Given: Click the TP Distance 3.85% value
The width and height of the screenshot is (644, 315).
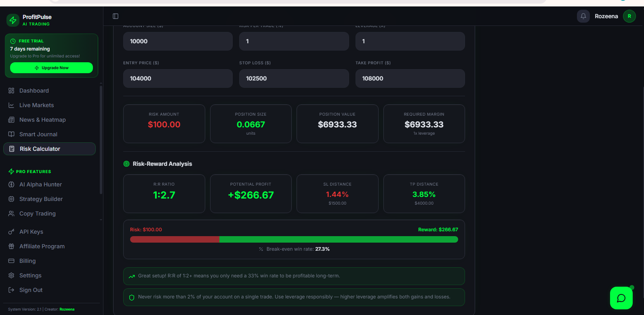Looking at the screenshot, I should click(x=424, y=194).
